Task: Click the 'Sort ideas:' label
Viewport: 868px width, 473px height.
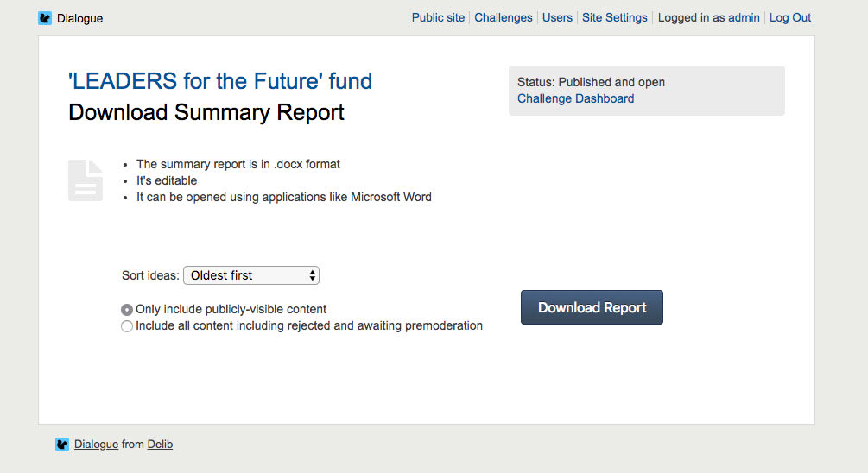Action: pos(150,275)
